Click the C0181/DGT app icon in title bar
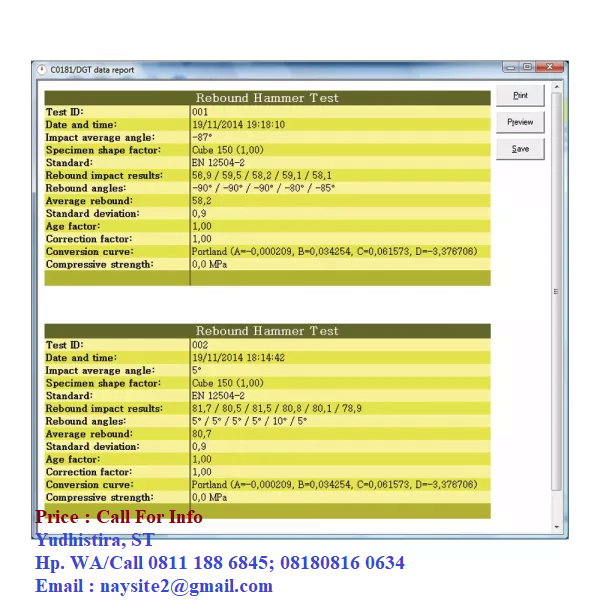The image size is (600, 600). [41, 70]
